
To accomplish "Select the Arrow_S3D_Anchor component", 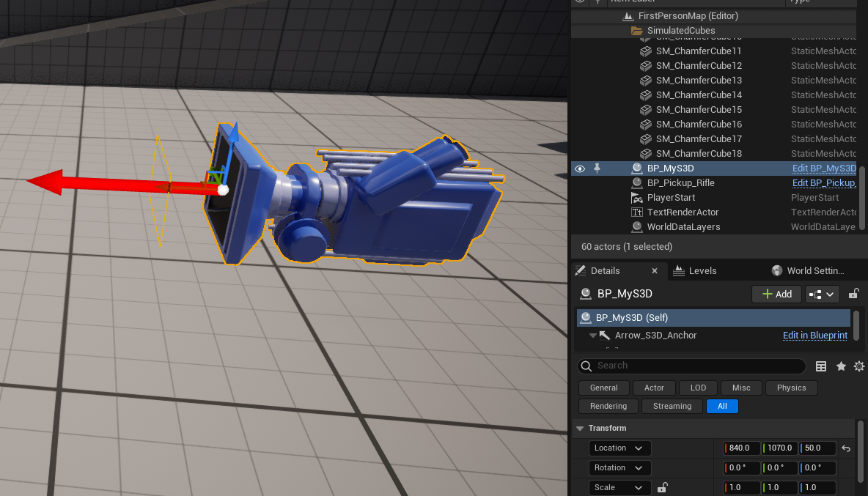I will tap(655, 336).
